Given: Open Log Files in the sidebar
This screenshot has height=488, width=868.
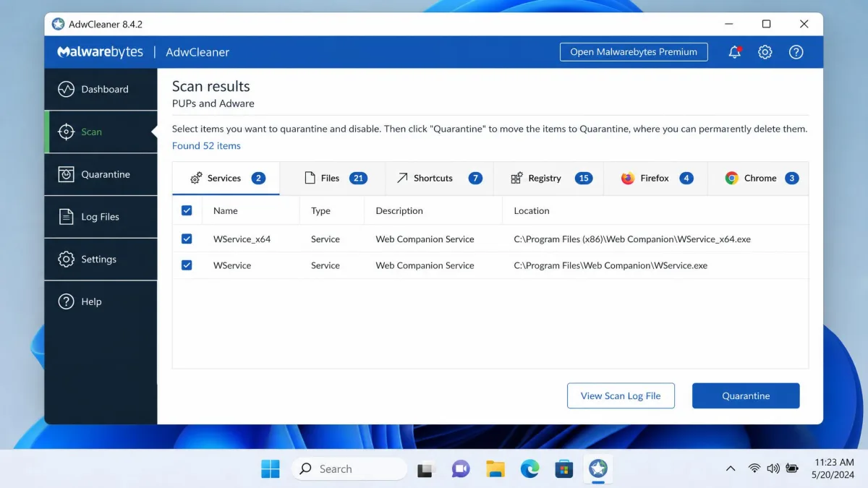Looking at the screenshot, I should pos(101,217).
